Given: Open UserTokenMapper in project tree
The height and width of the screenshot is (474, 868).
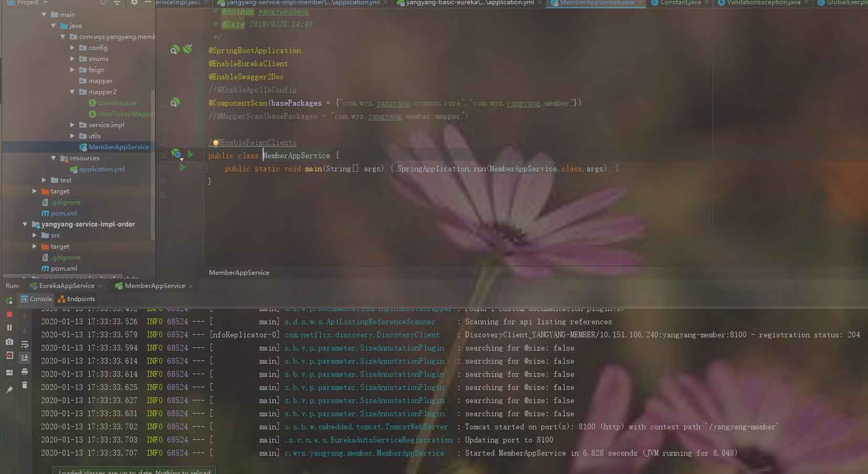Looking at the screenshot, I should 121,114.
